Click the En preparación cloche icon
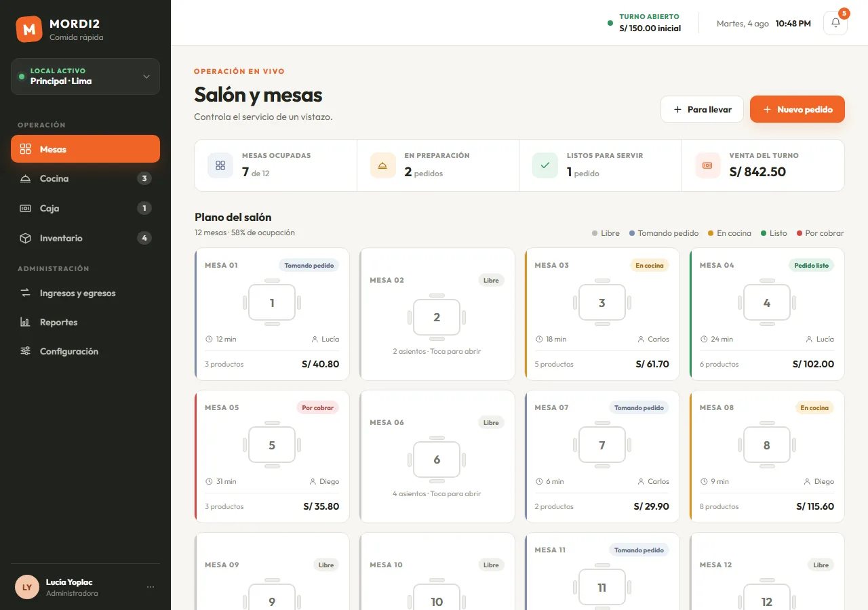Screen dimensions: 868x610 [382, 165]
